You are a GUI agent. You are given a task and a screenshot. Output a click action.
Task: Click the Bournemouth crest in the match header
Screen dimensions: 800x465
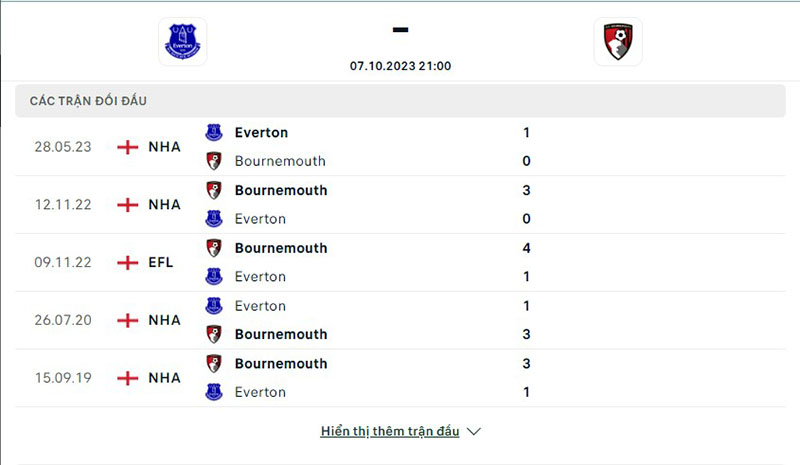point(618,42)
